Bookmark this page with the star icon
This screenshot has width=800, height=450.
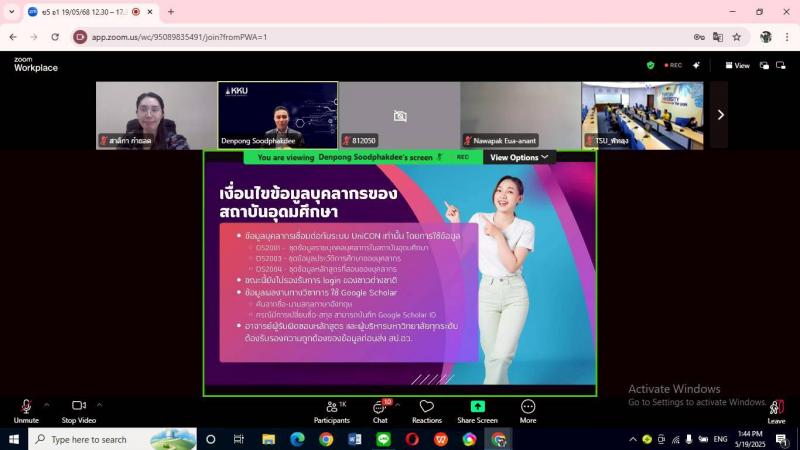pyautogui.click(x=737, y=37)
